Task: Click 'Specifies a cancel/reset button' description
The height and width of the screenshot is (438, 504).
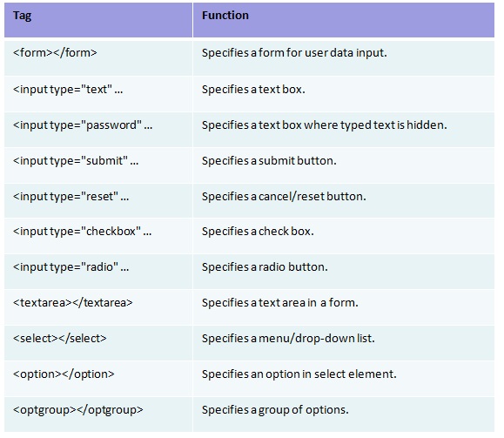Action: [284, 196]
